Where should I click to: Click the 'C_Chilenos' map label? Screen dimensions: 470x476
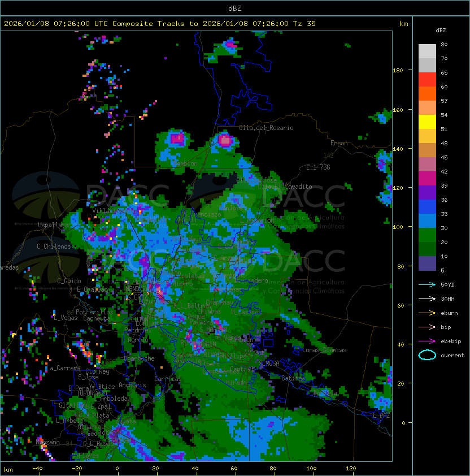pyautogui.click(x=54, y=246)
